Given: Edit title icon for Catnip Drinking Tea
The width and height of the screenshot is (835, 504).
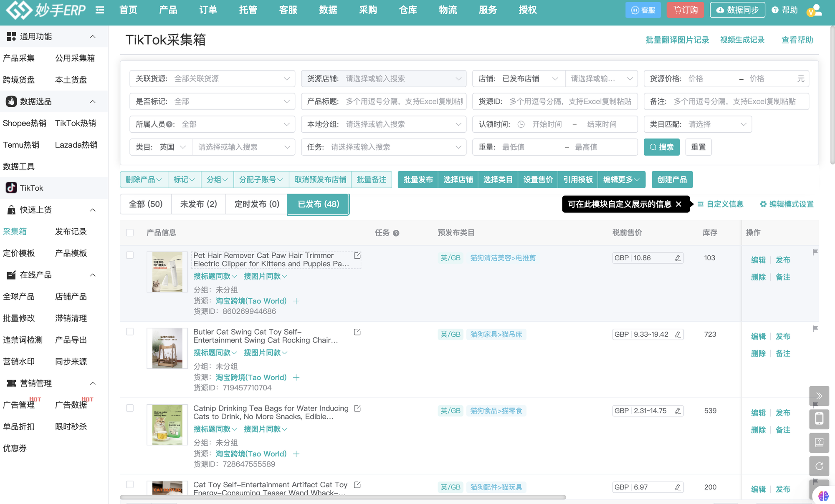Looking at the screenshot, I should pyautogui.click(x=357, y=408).
